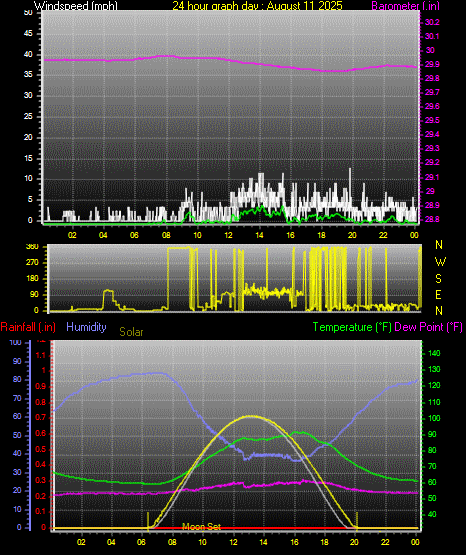466x555 pixels.
Task: Click the sunrise marker line near 06
Action: (148, 521)
